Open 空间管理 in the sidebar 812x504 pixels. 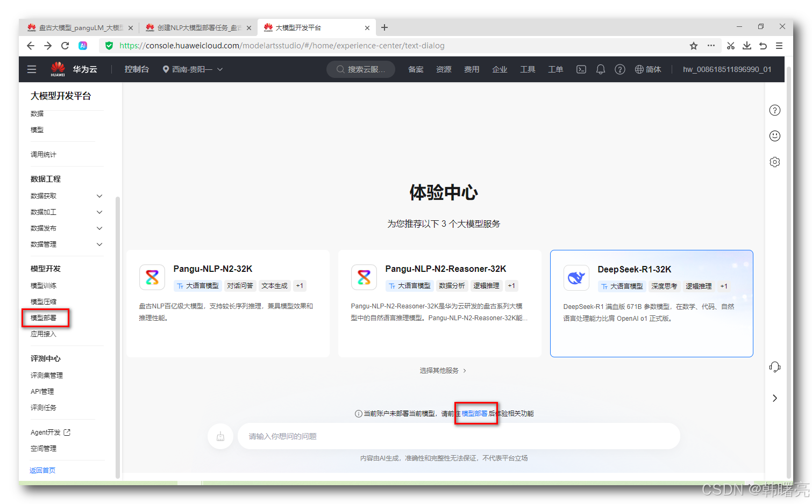tap(44, 449)
